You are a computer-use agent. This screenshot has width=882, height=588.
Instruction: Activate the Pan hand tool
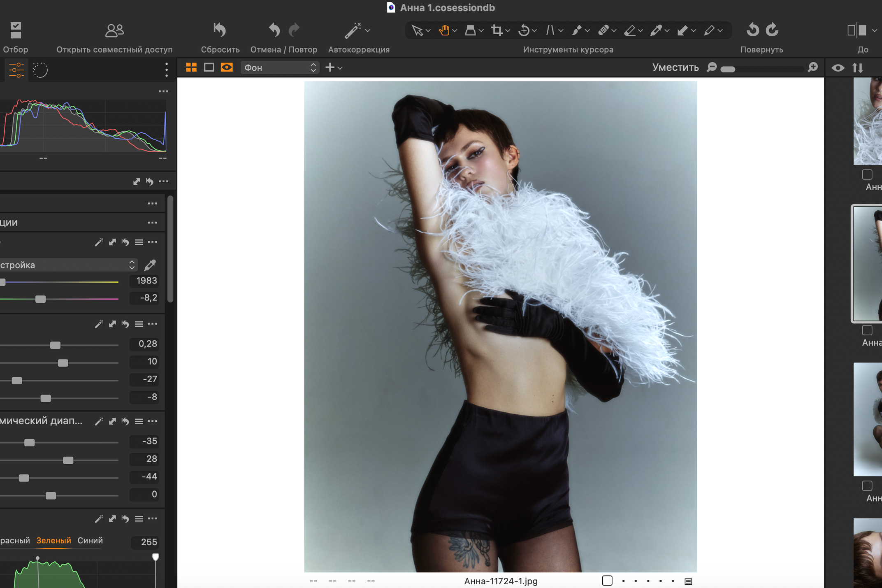(x=444, y=30)
